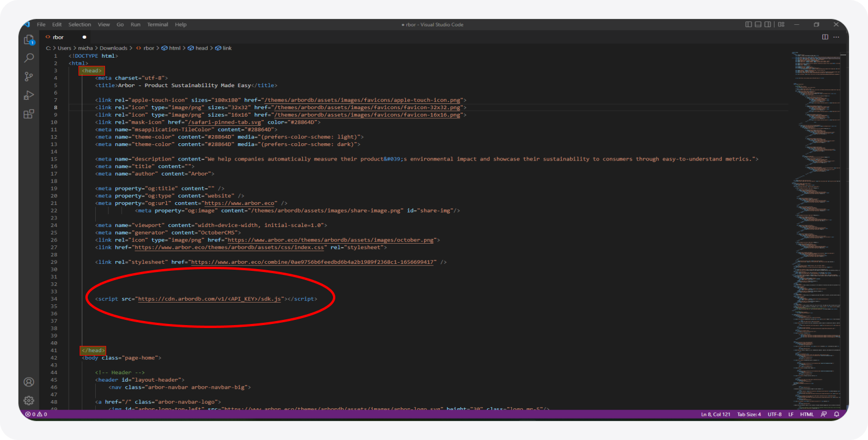The height and width of the screenshot is (440, 868).
Task: Open the Search view in activity bar
Action: [29, 58]
